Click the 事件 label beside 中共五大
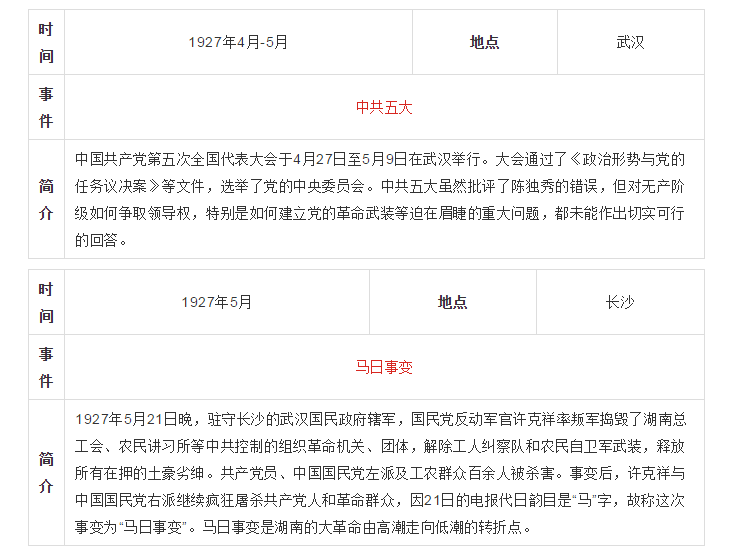The width and height of the screenshot is (739, 553). coord(46,107)
